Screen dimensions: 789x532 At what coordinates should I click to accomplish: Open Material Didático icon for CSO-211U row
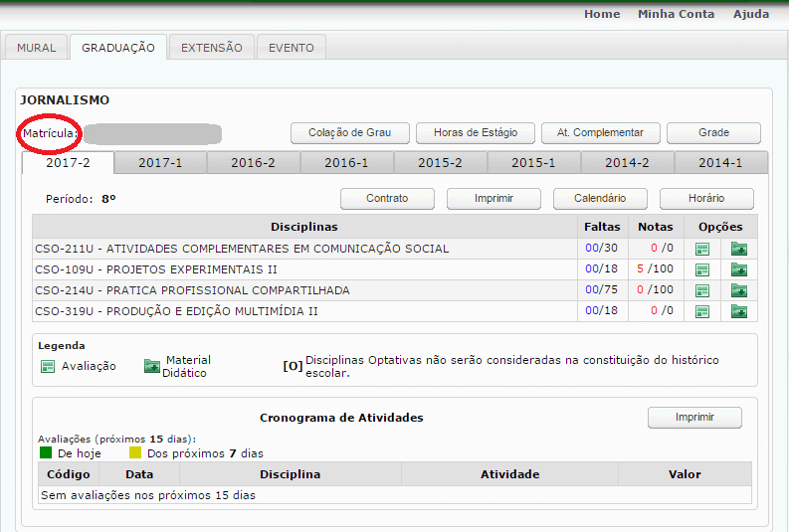click(738, 249)
